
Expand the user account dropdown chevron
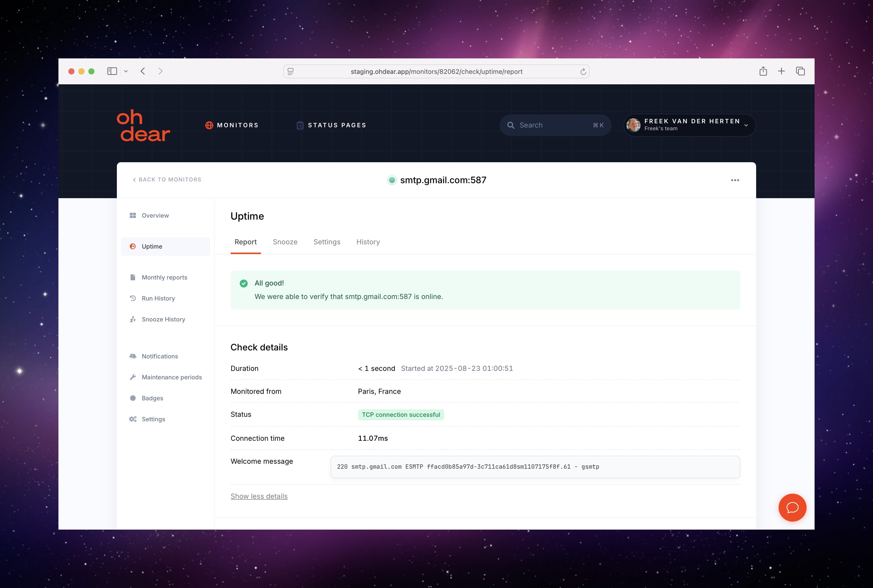tap(746, 125)
